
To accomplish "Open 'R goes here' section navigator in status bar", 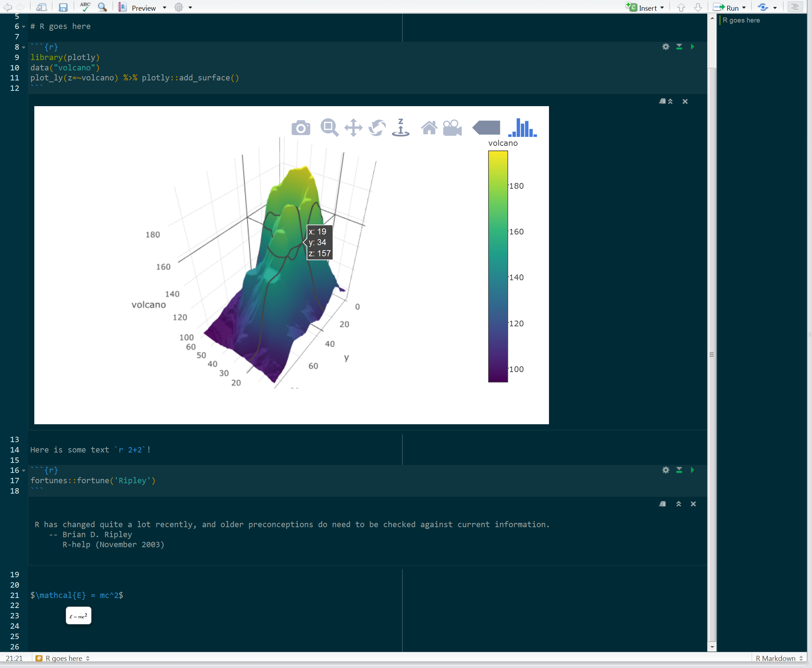I will coord(63,658).
